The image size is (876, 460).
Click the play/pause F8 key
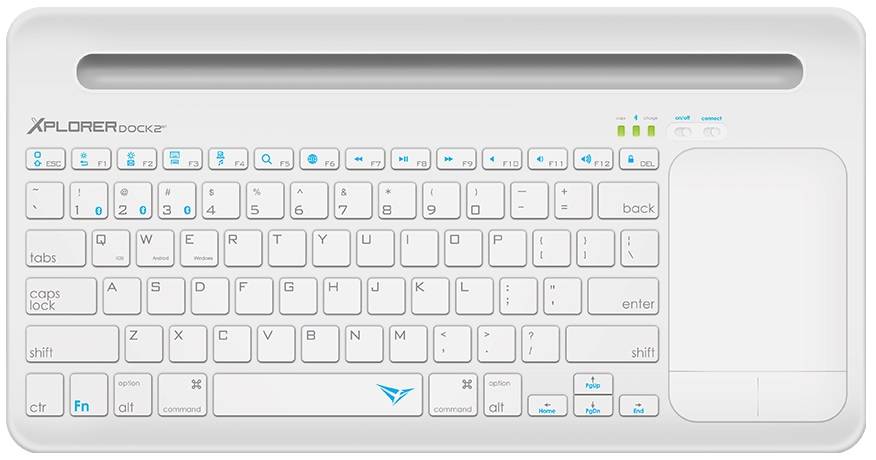pos(411,159)
